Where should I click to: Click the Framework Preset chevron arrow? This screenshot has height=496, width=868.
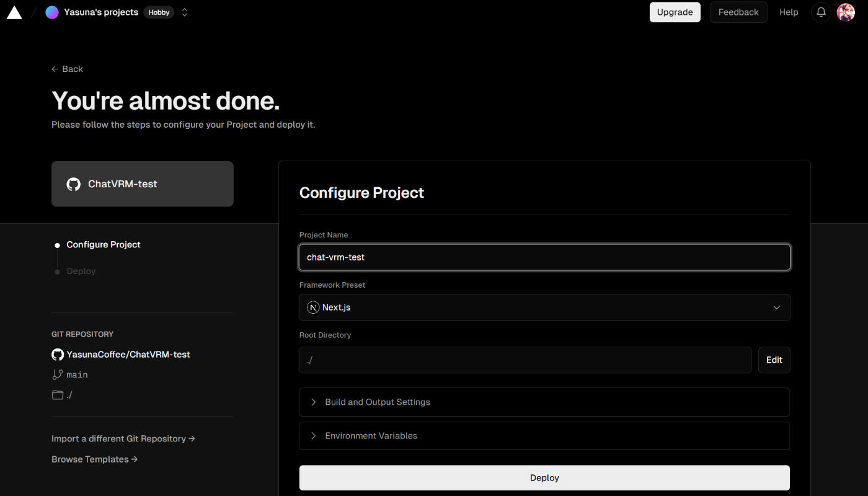(x=776, y=308)
